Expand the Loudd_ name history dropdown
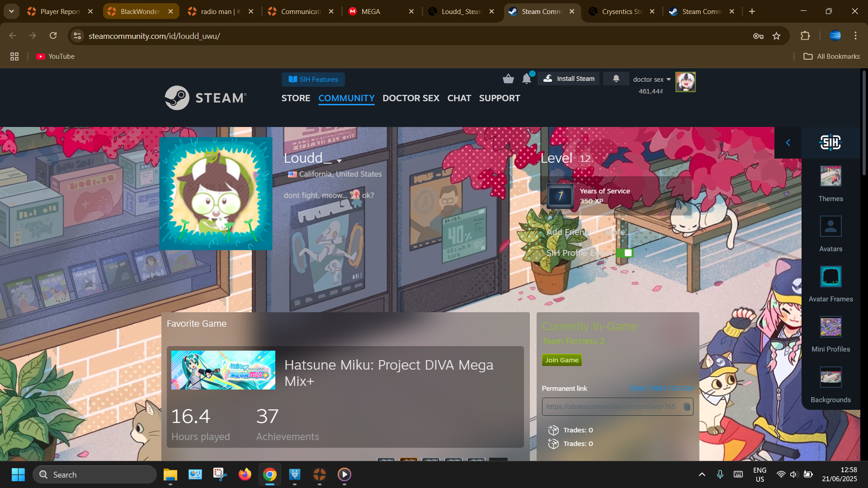The image size is (868, 488). click(x=339, y=161)
